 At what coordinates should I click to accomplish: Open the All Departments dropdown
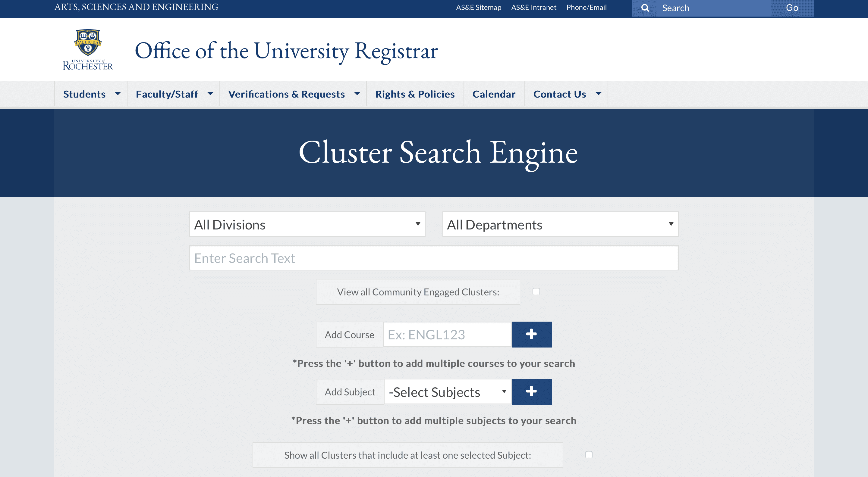click(560, 224)
